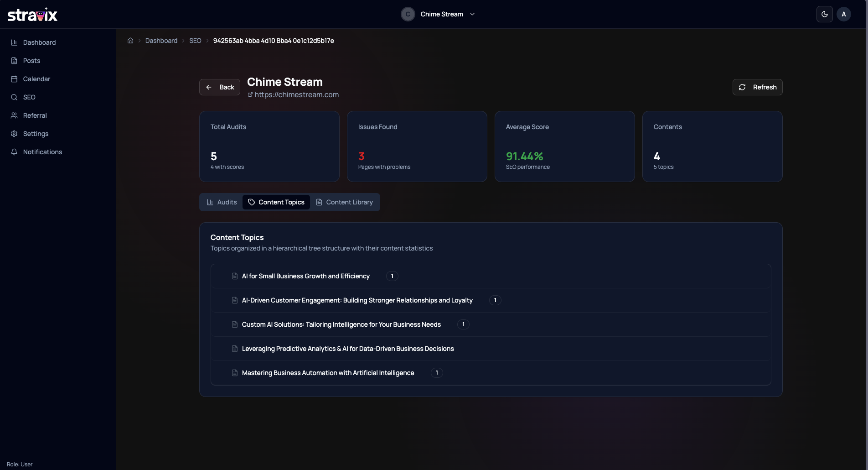
Task: Click the Chime Stream 'C' avatar
Action: [408, 14]
